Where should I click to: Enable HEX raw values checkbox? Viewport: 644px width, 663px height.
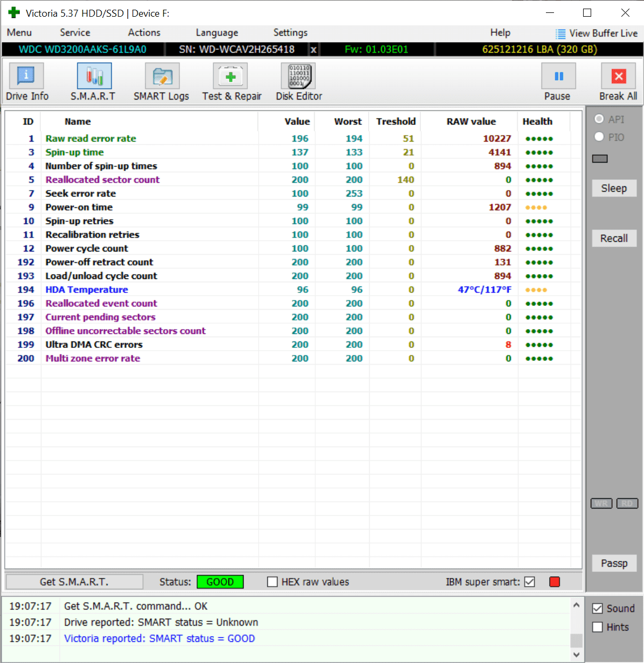click(x=273, y=582)
